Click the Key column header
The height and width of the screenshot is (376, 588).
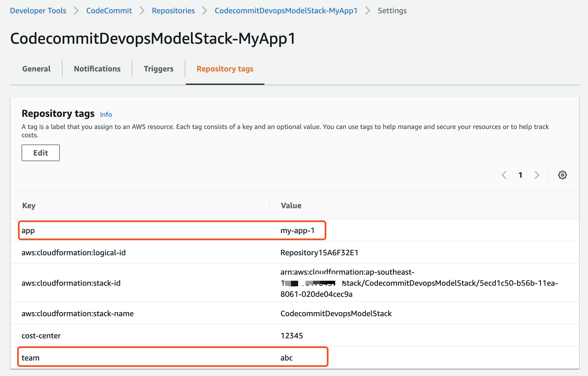[29, 205]
